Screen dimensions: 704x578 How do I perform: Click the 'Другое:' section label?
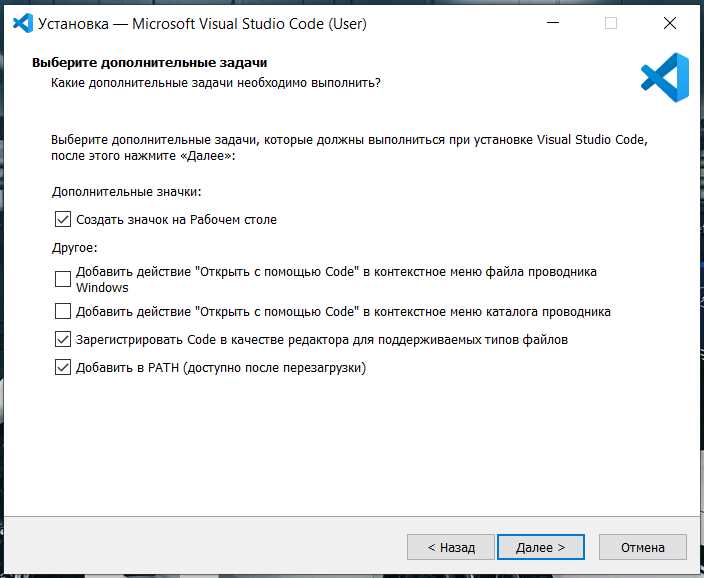tap(75, 248)
